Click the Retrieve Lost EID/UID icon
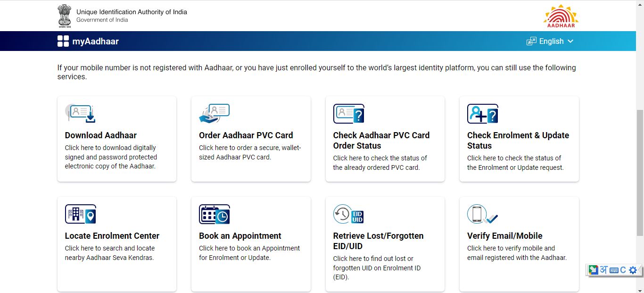This screenshot has height=293, width=644. pyautogui.click(x=349, y=214)
